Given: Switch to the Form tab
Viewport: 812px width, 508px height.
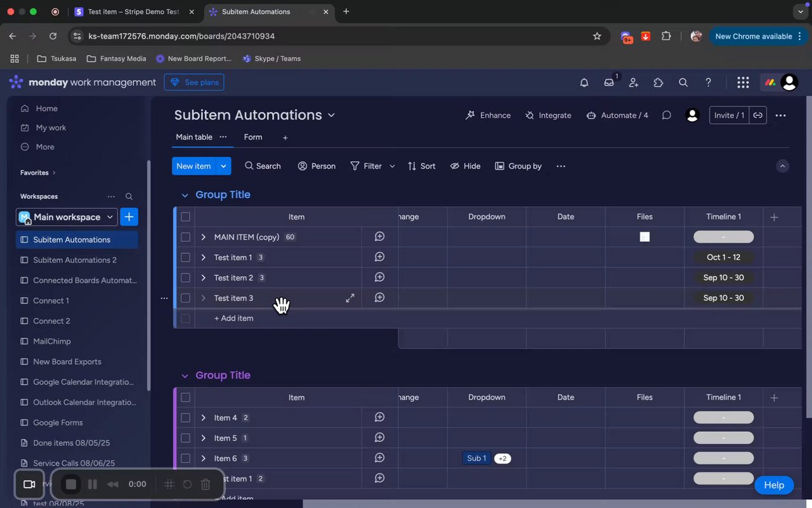Looking at the screenshot, I should 253,137.
